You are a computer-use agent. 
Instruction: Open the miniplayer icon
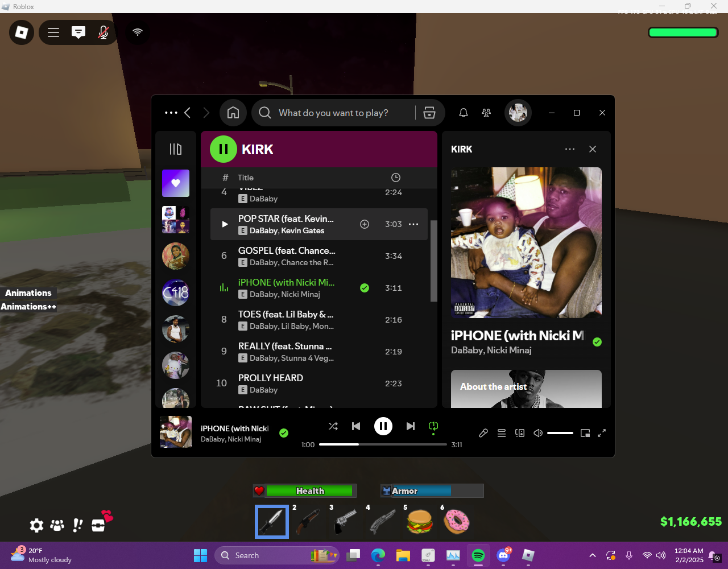point(585,433)
